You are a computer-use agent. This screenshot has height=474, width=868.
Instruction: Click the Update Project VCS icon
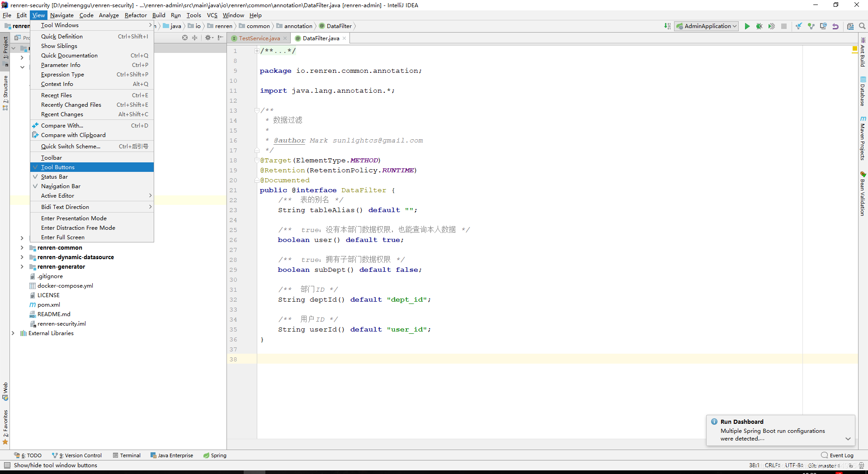click(799, 26)
